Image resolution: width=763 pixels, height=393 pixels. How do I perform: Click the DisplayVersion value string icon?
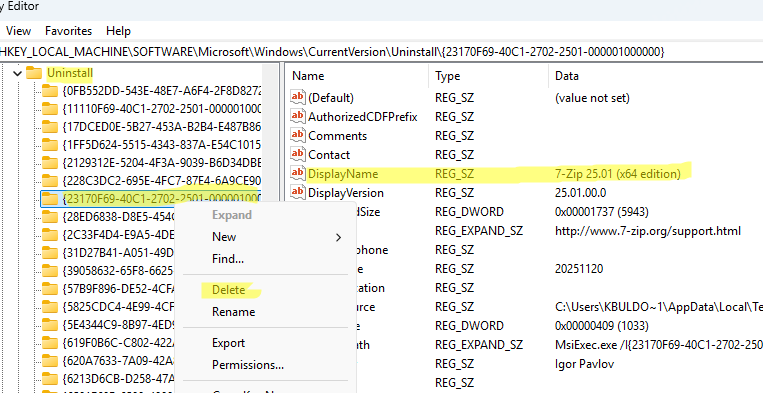pyautogui.click(x=297, y=192)
